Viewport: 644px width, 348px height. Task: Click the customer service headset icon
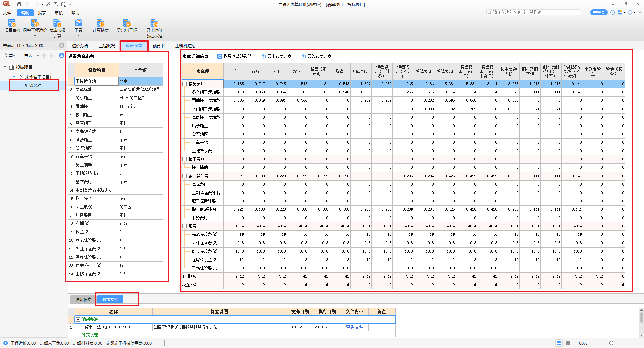(x=613, y=12)
